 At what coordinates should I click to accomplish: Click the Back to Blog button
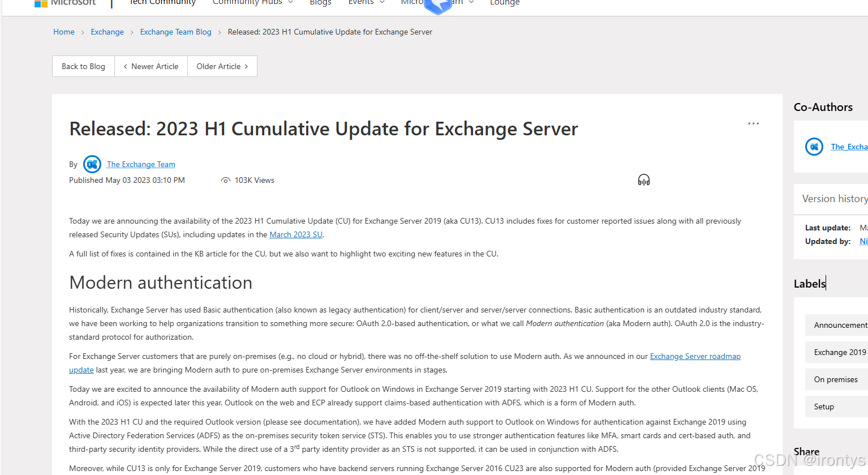tap(83, 66)
